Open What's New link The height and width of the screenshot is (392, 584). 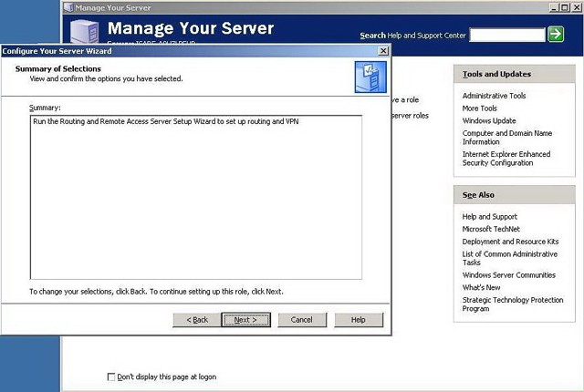tap(481, 287)
